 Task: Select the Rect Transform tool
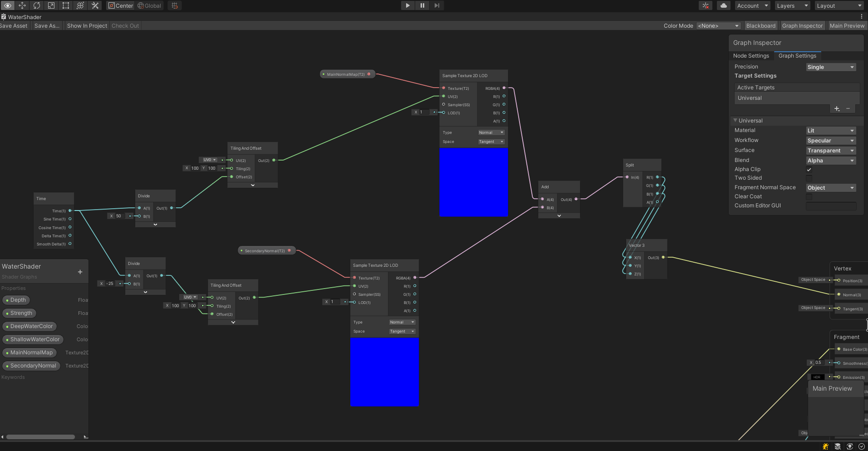pos(66,5)
